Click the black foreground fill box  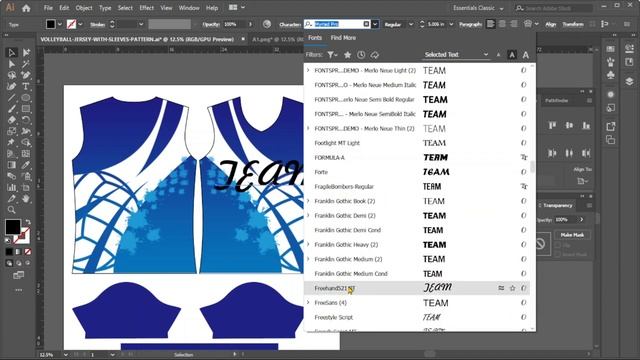click(x=13, y=227)
